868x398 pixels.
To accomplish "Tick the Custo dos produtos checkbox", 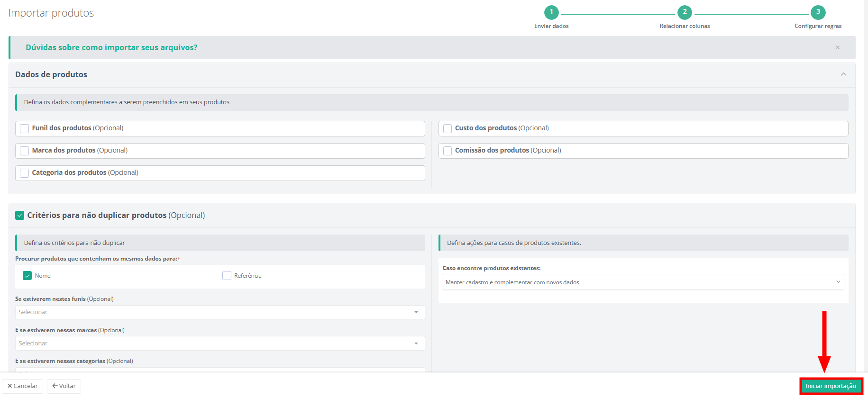I will tap(448, 128).
